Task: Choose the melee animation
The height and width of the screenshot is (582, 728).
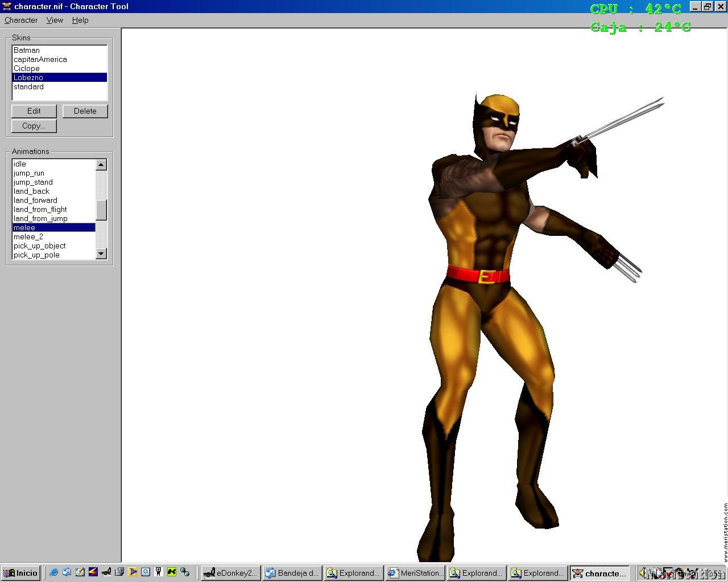Action: [54, 227]
